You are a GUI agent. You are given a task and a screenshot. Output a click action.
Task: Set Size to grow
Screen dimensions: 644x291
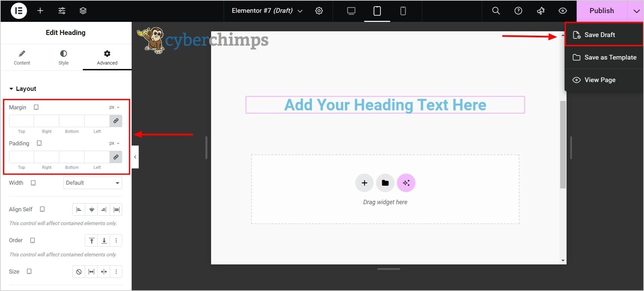(x=91, y=272)
